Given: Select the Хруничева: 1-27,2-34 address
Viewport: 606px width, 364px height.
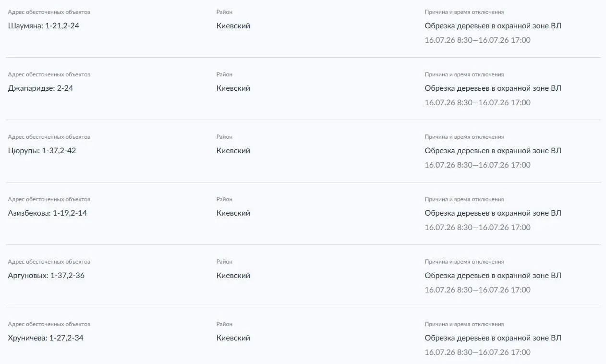Looking at the screenshot, I should pyautogui.click(x=46, y=338).
